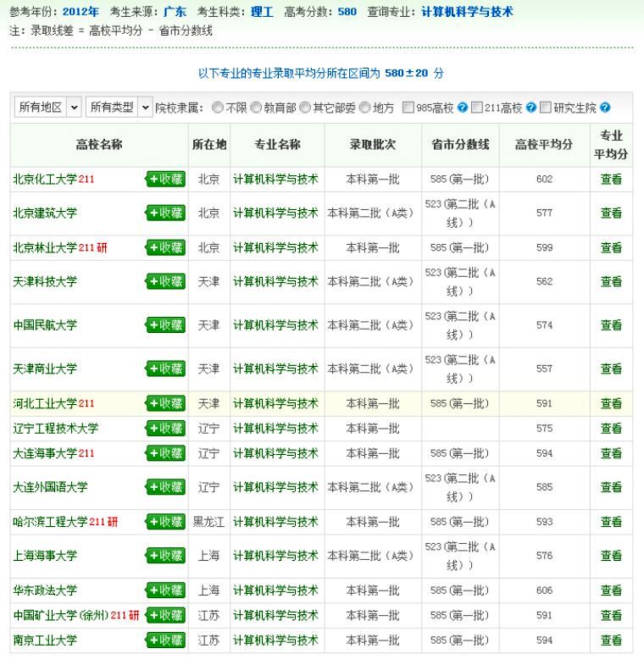Screen dimensions: 644x665
Task: Check the 211高校 checkbox
Action: click(476, 108)
